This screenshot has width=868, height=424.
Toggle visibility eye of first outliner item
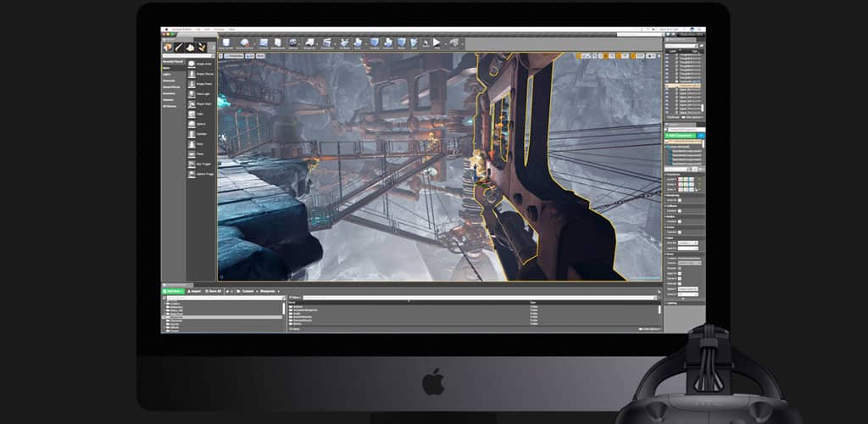[x=667, y=56]
